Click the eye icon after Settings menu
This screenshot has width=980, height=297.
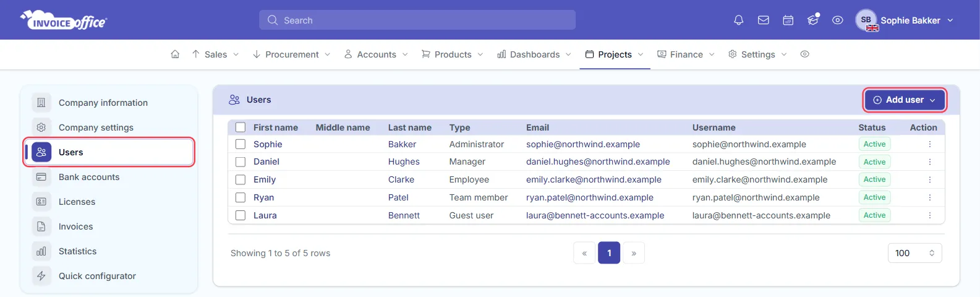[x=804, y=54]
